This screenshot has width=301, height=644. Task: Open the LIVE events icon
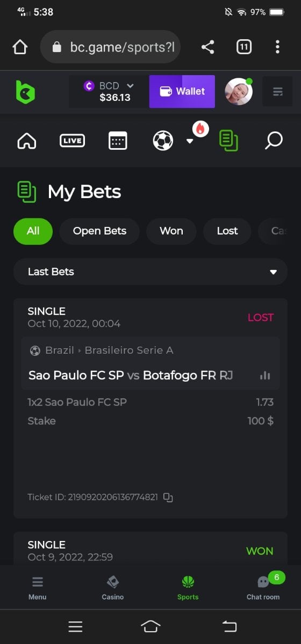[x=72, y=141]
